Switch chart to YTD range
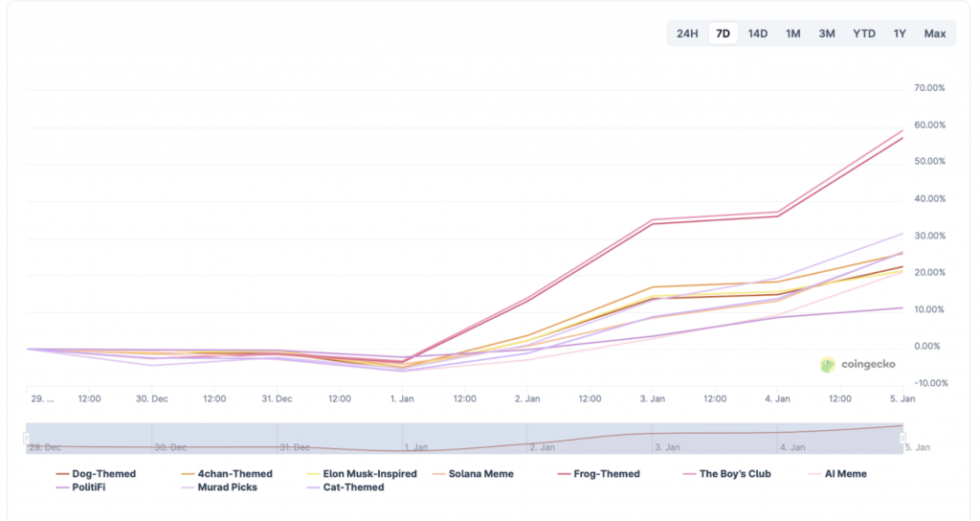 (863, 34)
